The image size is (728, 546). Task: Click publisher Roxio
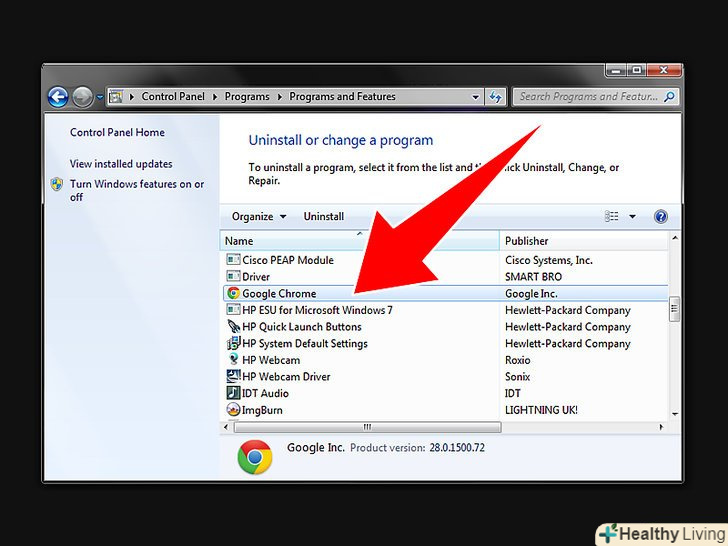point(518,360)
